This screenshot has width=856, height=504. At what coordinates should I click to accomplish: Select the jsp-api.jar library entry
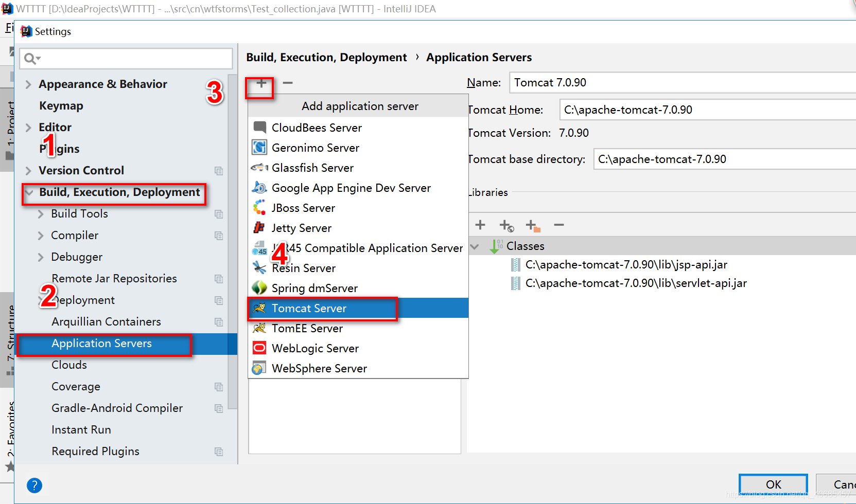[626, 264]
